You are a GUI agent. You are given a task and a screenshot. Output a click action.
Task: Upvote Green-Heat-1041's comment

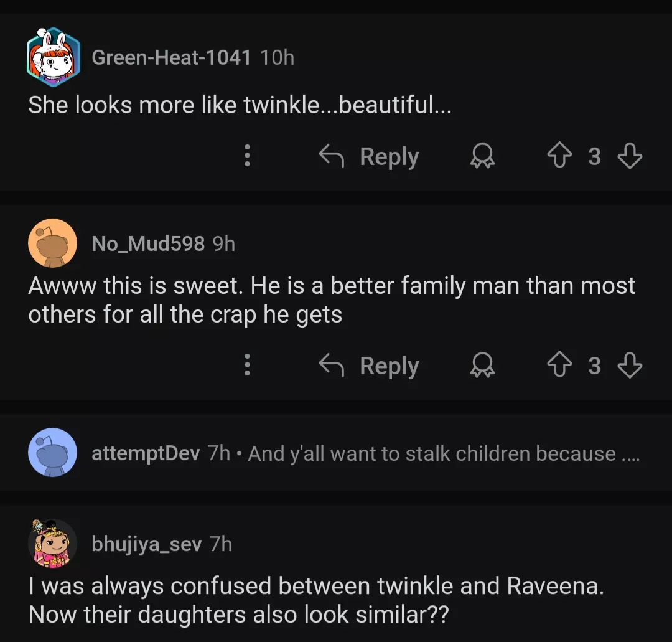(x=558, y=156)
